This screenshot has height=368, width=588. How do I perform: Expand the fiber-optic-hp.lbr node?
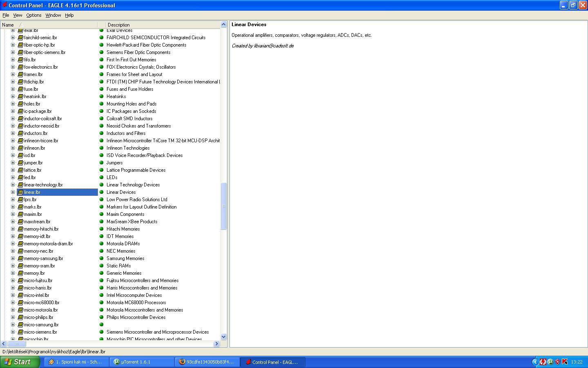tap(13, 45)
